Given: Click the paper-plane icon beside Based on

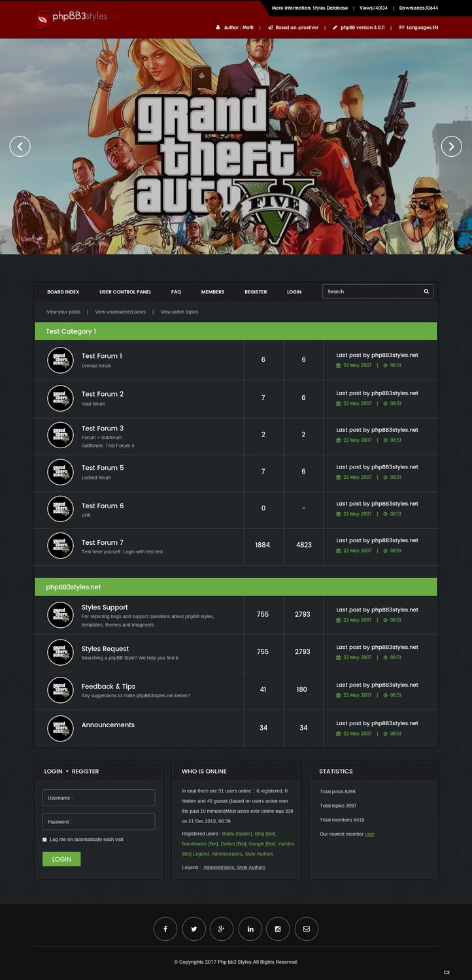Looking at the screenshot, I should 270,27.
